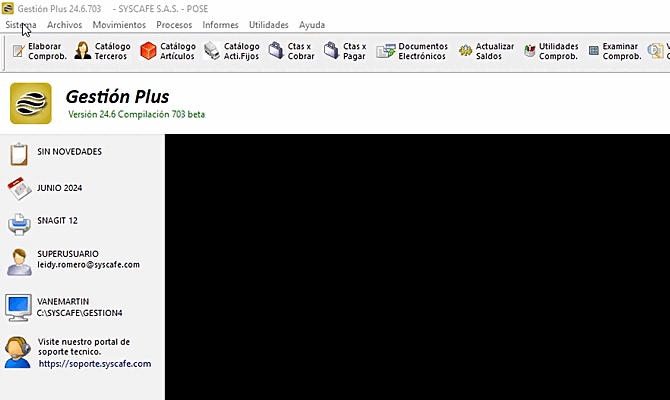Click the Catálogo Acti.Fijos truck icon
The image size is (670, 400).
click(x=212, y=51)
